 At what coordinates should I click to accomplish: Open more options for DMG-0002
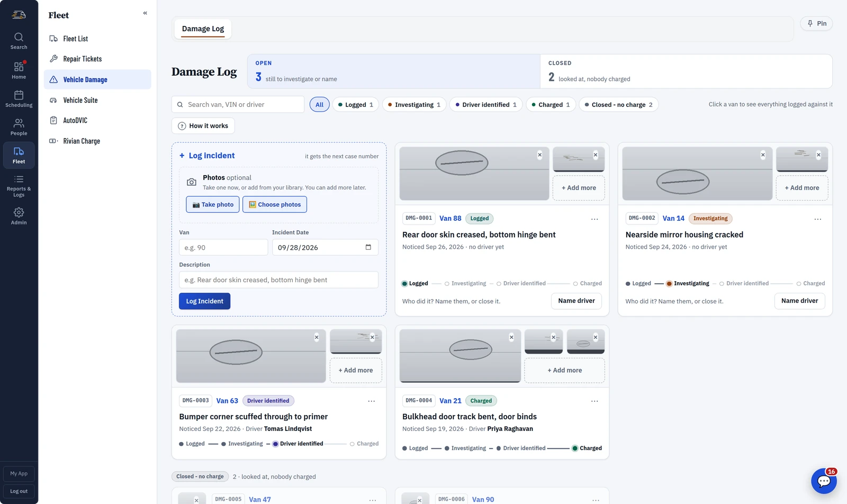pos(817,219)
